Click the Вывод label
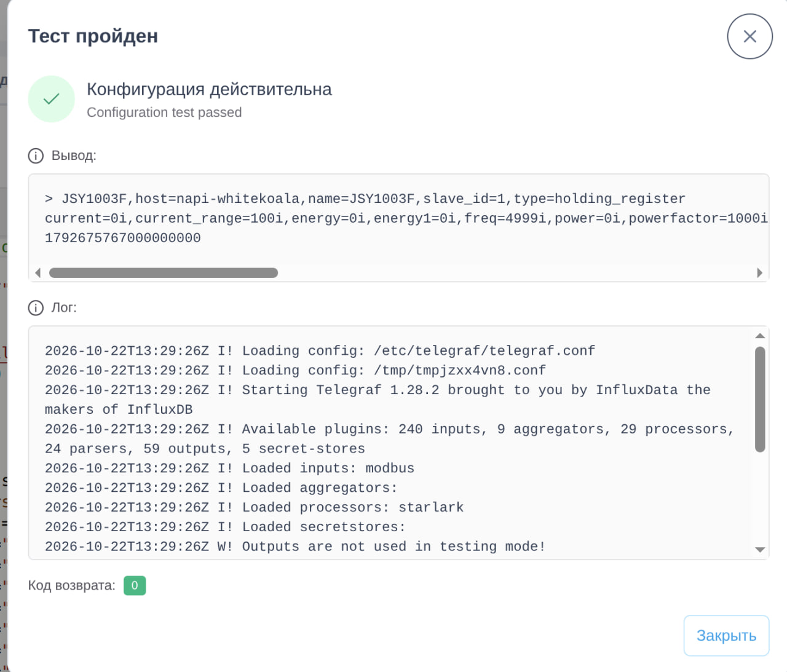Viewport: 787px width, 672px height. (x=74, y=156)
